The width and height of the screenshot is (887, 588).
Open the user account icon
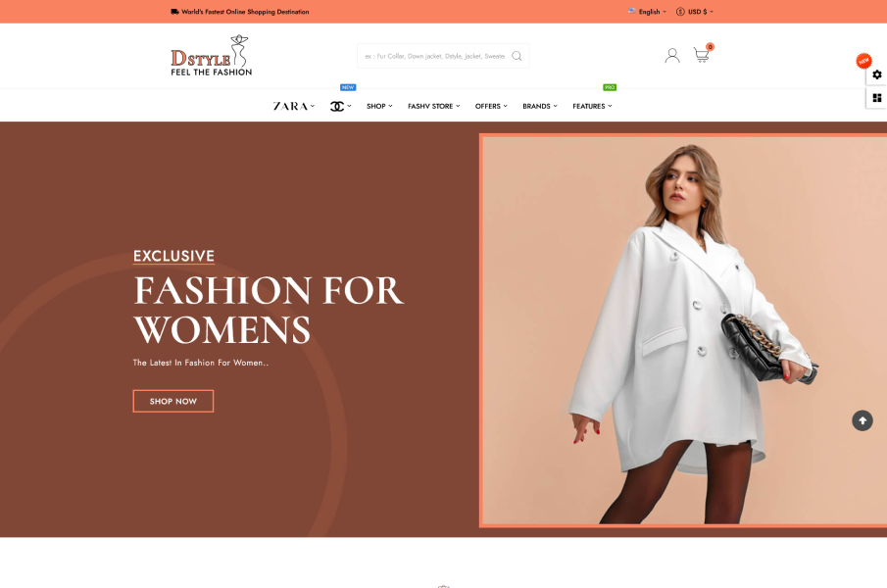(671, 56)
